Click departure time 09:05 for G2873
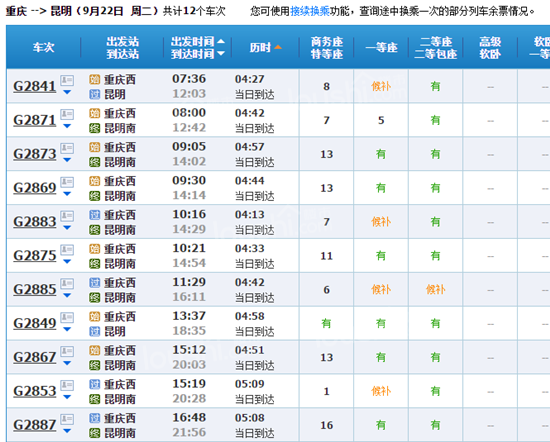550x442 pixels. point(189,147)
